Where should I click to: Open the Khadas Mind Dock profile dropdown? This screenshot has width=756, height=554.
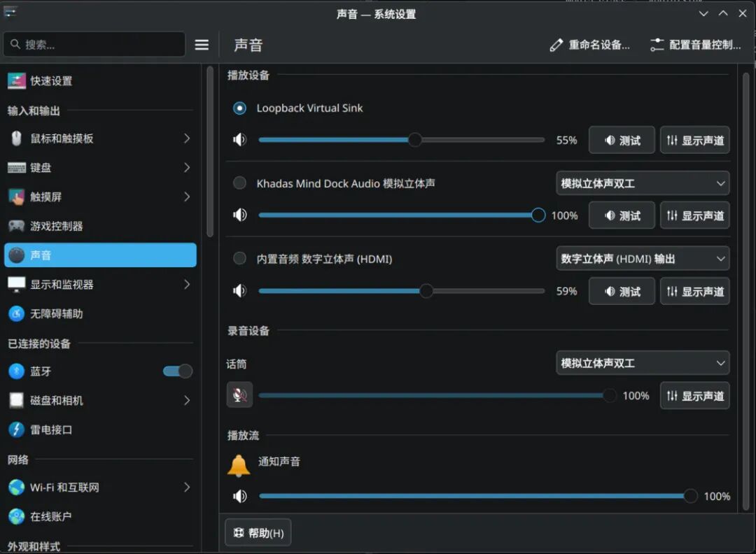(643, 183)
